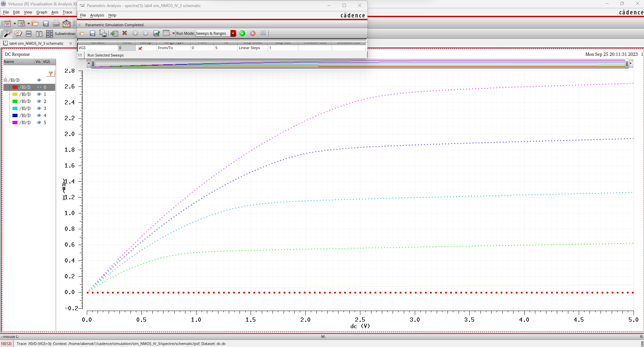This screenshot has width=644, height=347.
Task: Click the save image waveform icon
Action: click(x=67, y=24)
